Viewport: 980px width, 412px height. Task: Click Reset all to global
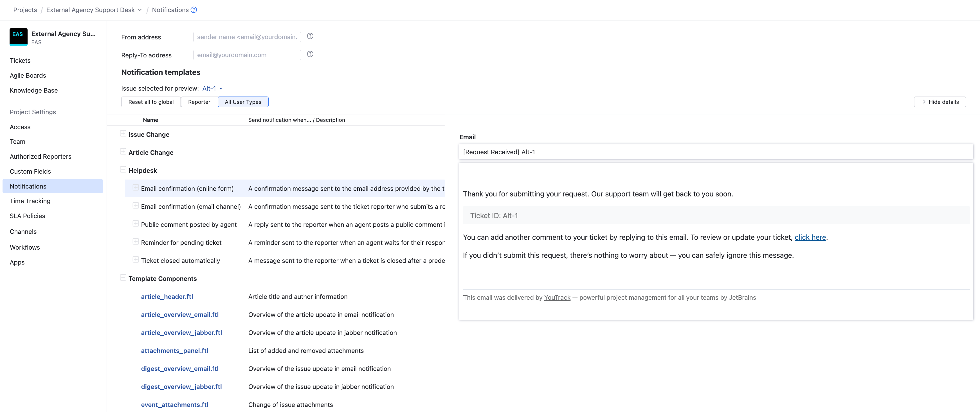[151, 102]
